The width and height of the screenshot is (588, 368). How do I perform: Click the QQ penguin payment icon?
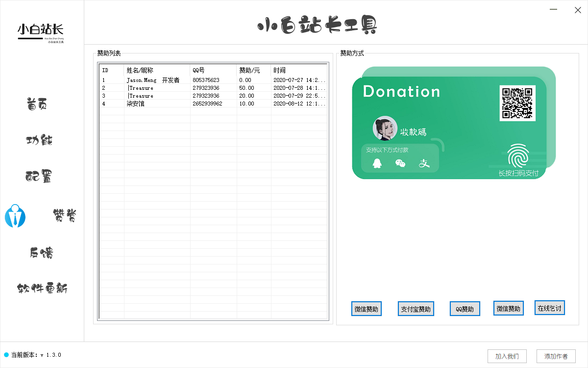pos(376,163)
